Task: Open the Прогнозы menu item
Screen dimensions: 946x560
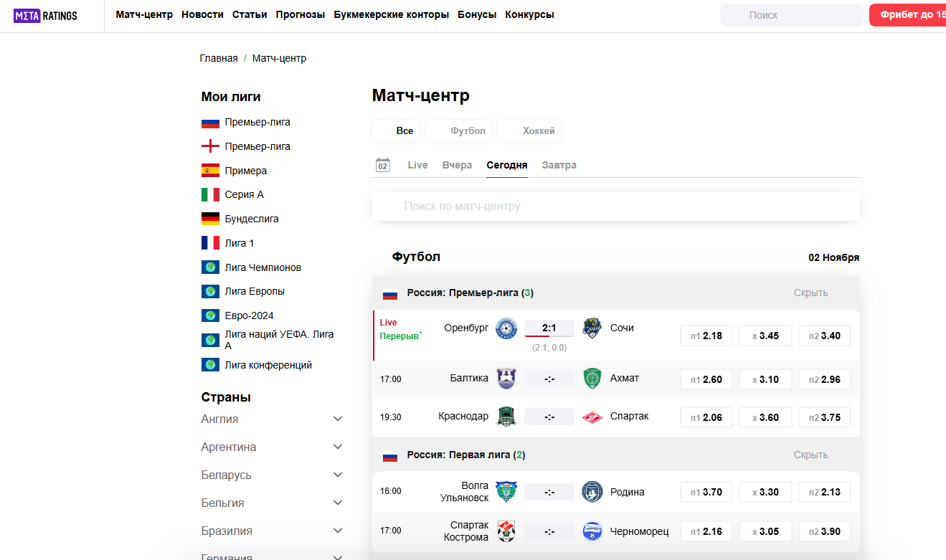Action: pyautogui.click(x=301, y=14)
